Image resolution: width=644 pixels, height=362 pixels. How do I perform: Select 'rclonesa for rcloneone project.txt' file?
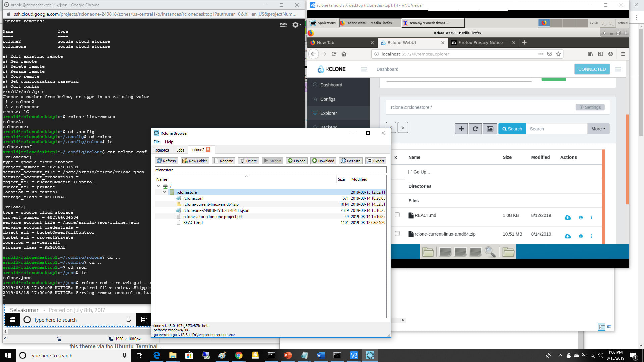click(x=212, y=217)
